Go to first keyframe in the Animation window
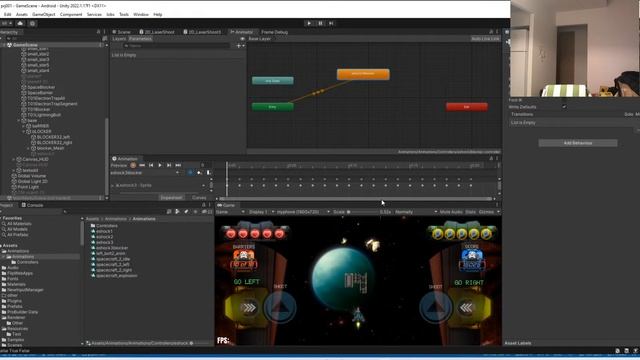This screenshot has width=640, height=360. pyautogui.click(x=142, y=165)
